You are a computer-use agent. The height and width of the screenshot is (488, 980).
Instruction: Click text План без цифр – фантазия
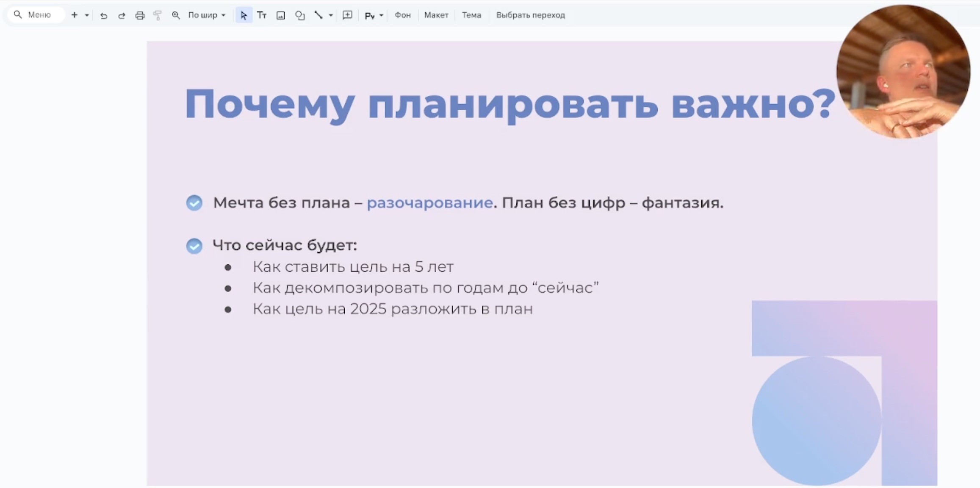coord(612,203)
